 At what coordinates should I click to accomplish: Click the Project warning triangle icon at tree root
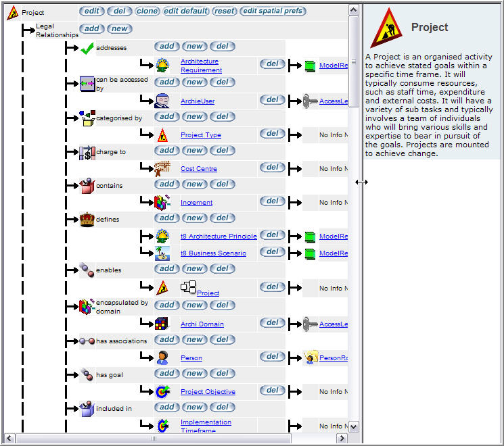pos(12,12)
